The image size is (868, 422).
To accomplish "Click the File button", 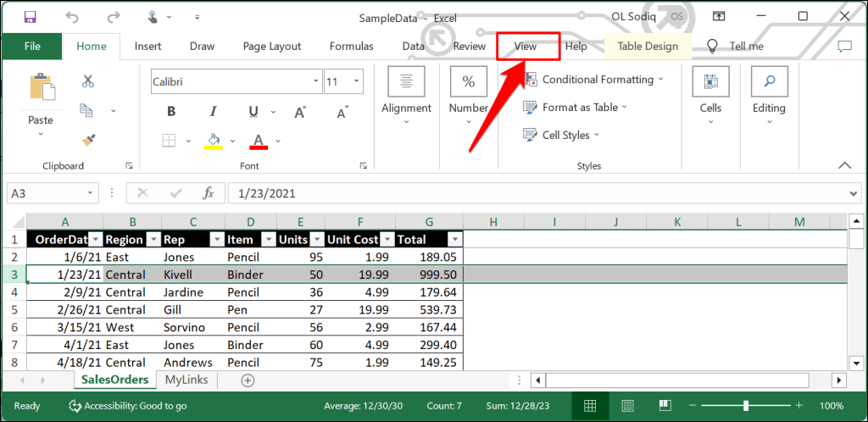I will [x=32, y=47].
